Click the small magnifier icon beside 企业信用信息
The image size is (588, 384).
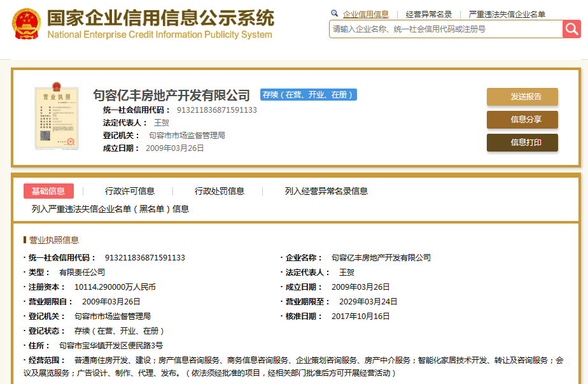pyautogui.click(x=334, y=13)
